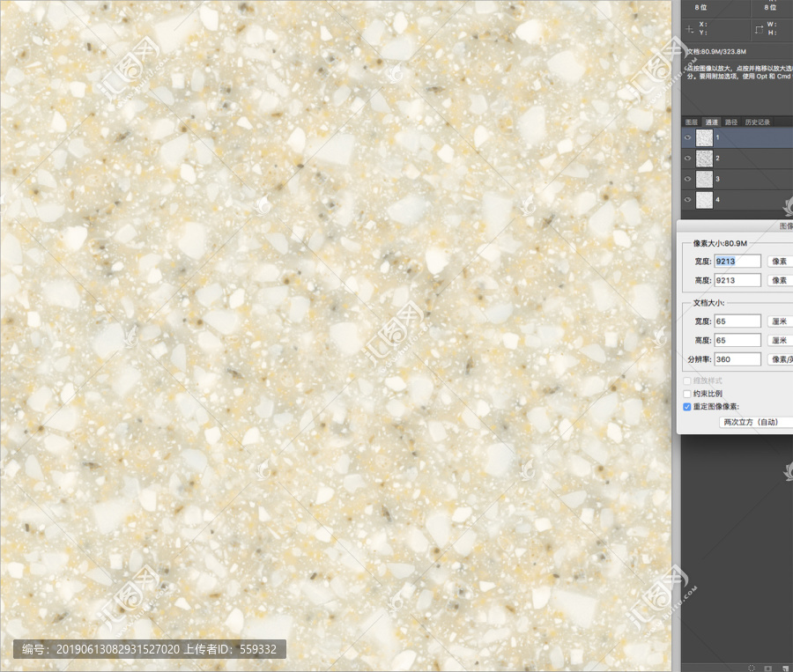Select channel 2 thumbnail
This screenshot has width=793, height=672.
click(704, 159)
